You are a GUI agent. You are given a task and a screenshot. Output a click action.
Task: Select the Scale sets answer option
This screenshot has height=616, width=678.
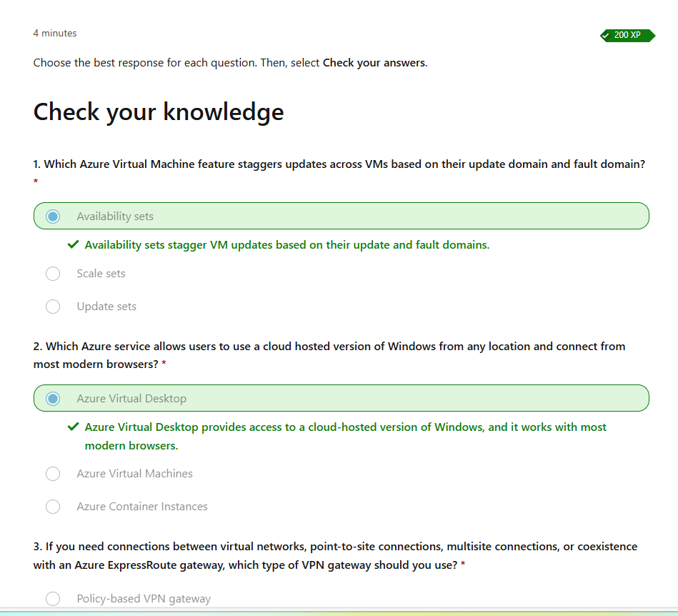[100, 273]
